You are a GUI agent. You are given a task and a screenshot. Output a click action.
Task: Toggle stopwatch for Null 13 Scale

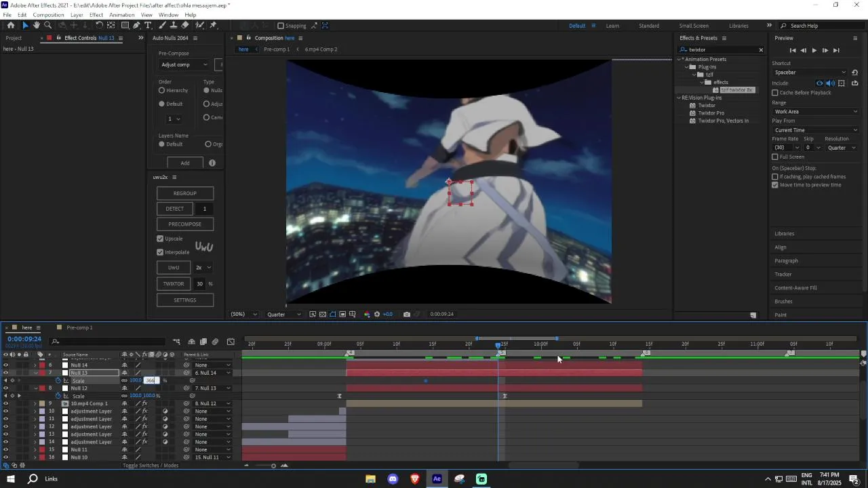(x=58, y=380)
